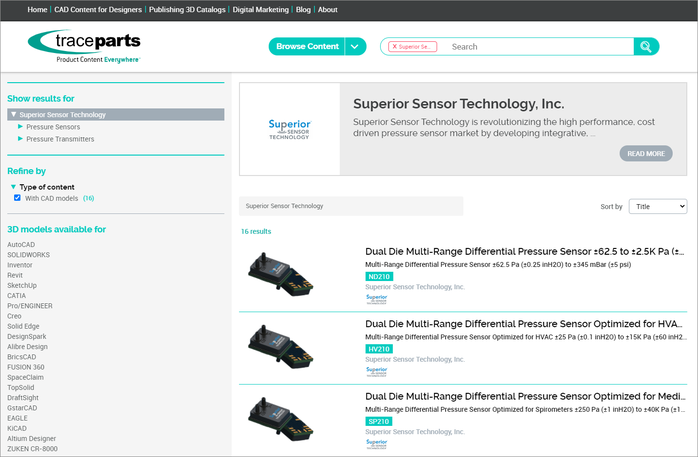
Task: Click the Superior Sensor Technology banner logo
Action: coord(289,129)
